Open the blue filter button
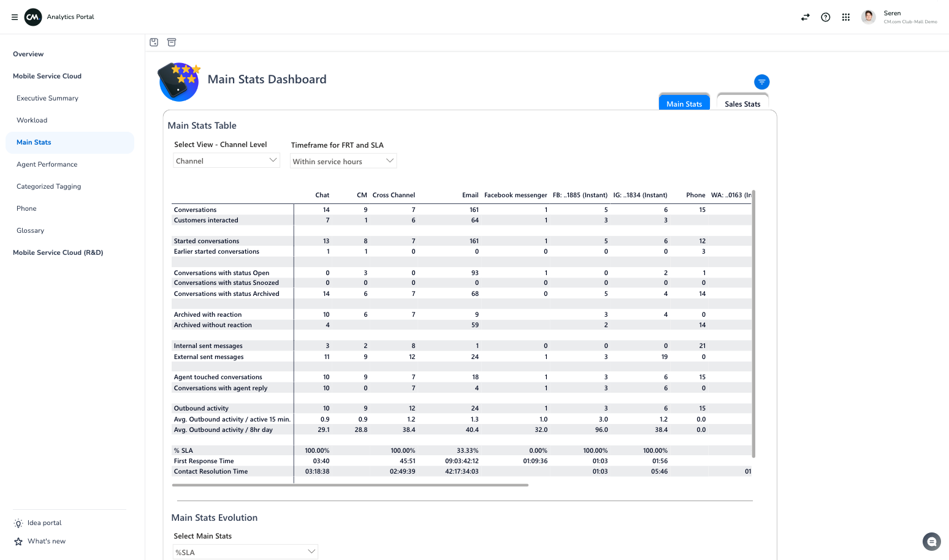The image size is (949, 560). (x=761, y=82)
